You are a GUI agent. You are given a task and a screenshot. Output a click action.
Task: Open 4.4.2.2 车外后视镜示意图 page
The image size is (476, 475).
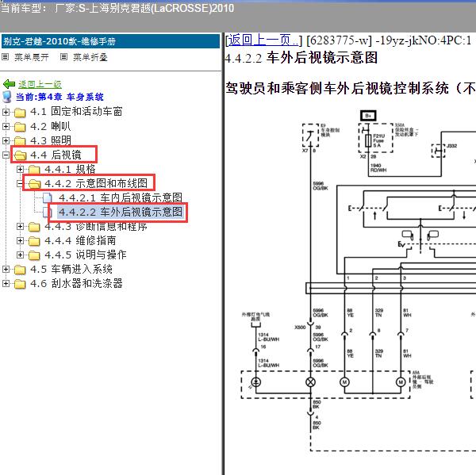[121, 212]
